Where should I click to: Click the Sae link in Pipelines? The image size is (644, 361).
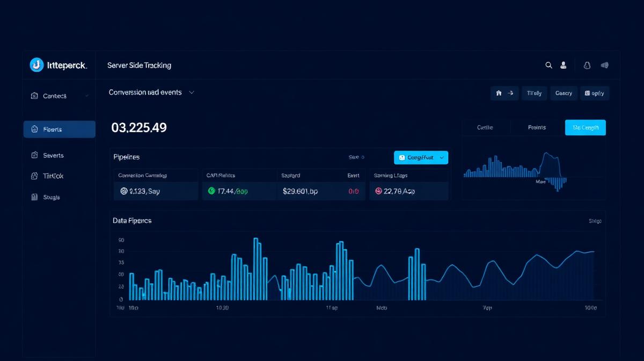[x=354, y=157]
